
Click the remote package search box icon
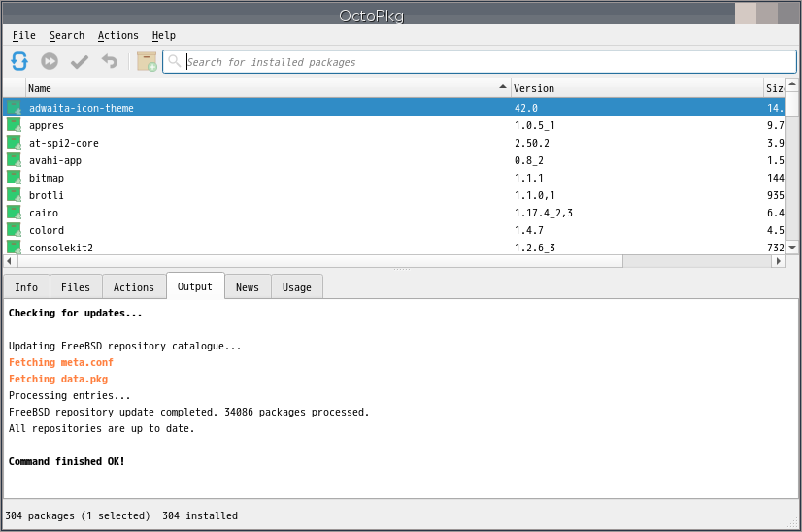click(x=147, y=61)
